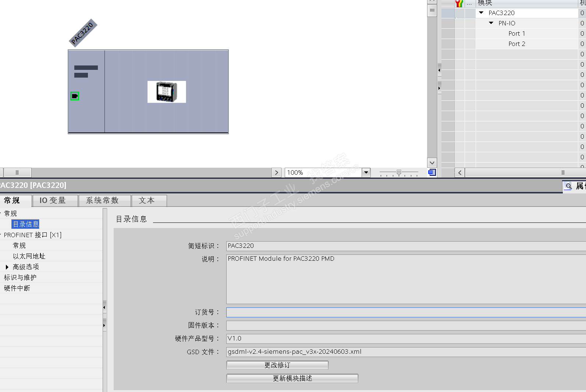The width and height of the screenshot is (586, 392).
Task: Click the overview navigation icon beside zoom slider
Action: click(432, 172)
